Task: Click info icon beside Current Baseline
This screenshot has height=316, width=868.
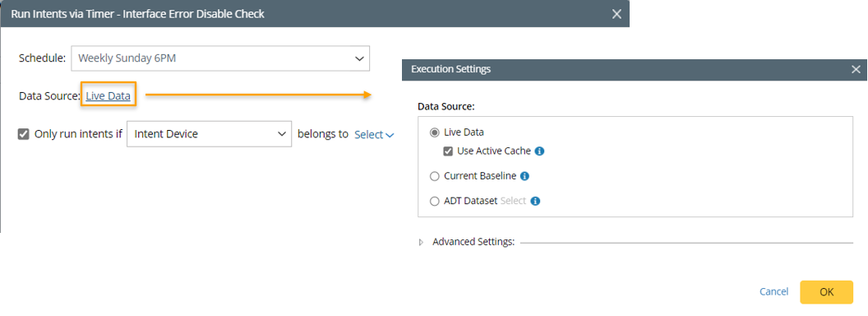Action: click(x=524, y=176)
